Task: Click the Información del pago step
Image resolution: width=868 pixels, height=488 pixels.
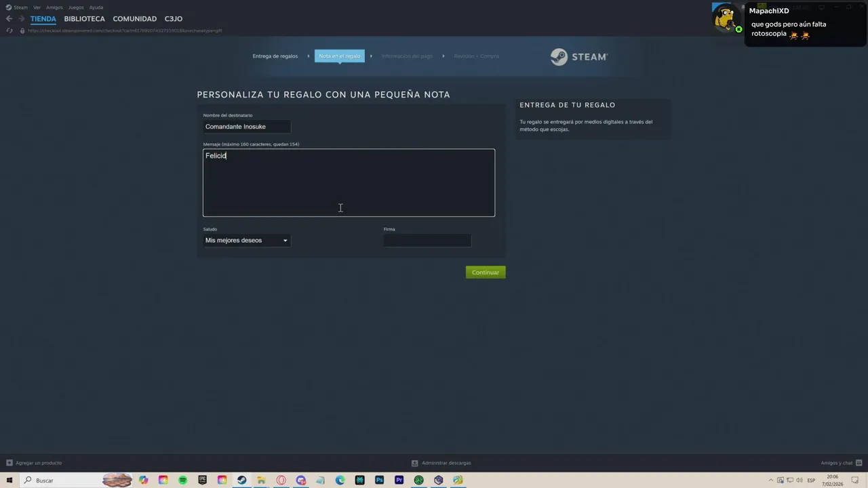Action: pos(407,56)
